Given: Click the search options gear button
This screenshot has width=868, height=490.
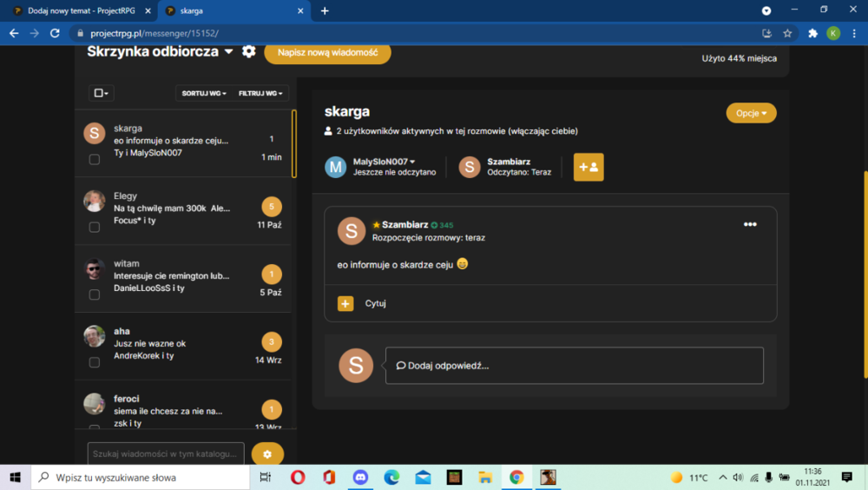Looking at the screenshot, I should 267,454.
